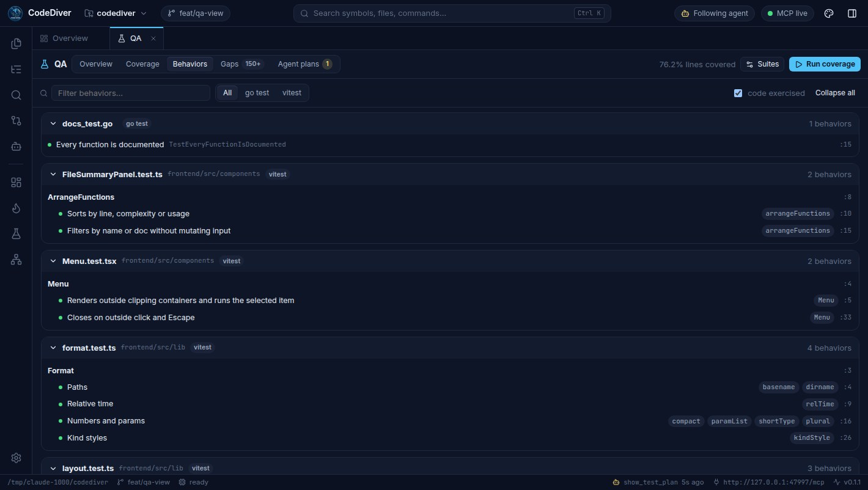Open the agent robot icon in sidebar
Screen dimensions: 868x490
point(16,146)
